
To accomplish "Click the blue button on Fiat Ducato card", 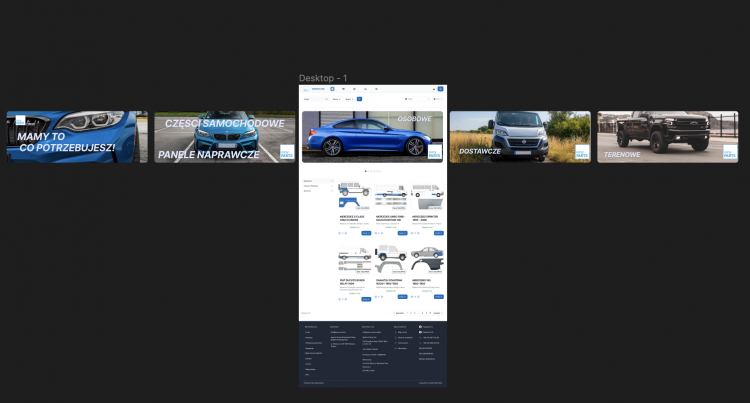I will click(365, 297).
